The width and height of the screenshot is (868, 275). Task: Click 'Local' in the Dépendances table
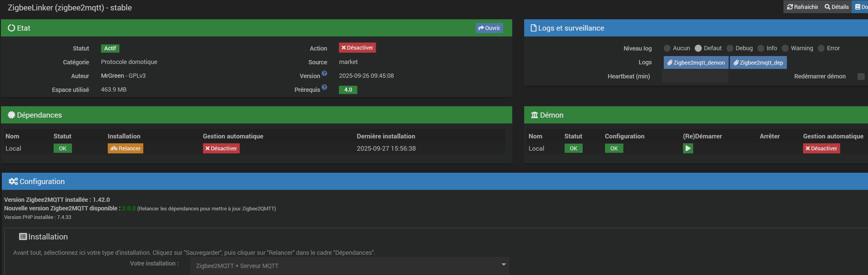(x=13, y=148)
